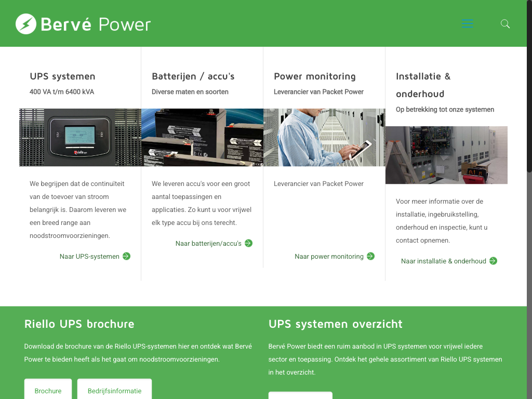The height and width of the screenshot is (399, 532).
Task: Click arrow icon beside Naar power monitoring
Action: click(370, 256)
